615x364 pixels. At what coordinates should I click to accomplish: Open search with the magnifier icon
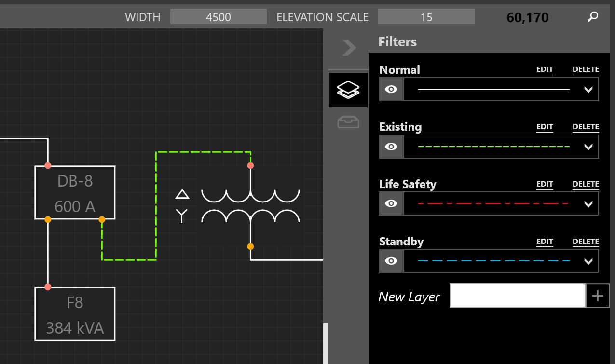tap(592, 16)
